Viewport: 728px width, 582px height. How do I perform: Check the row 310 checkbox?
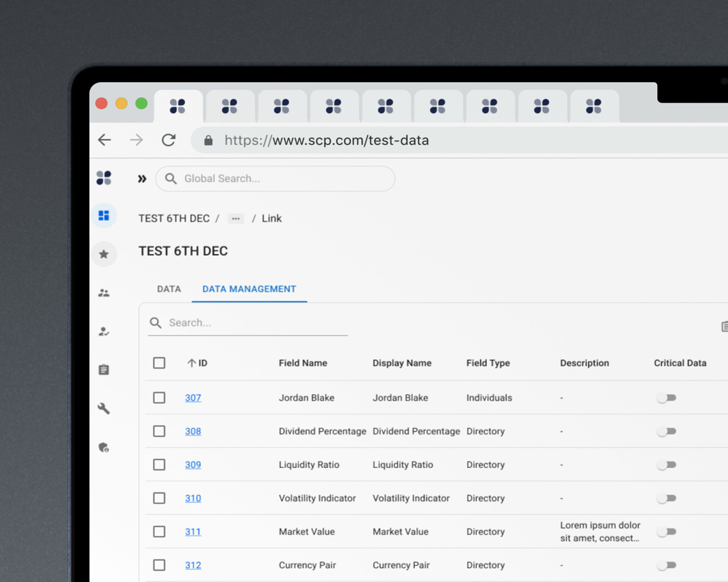159,498
